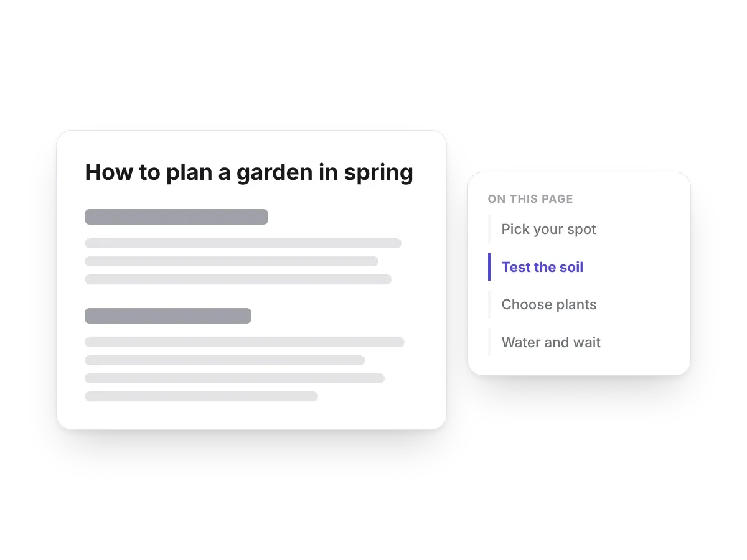The width and height of the screenshot is (747, 560).
Task: Click the How to plan a garden title
Action: 249,172
